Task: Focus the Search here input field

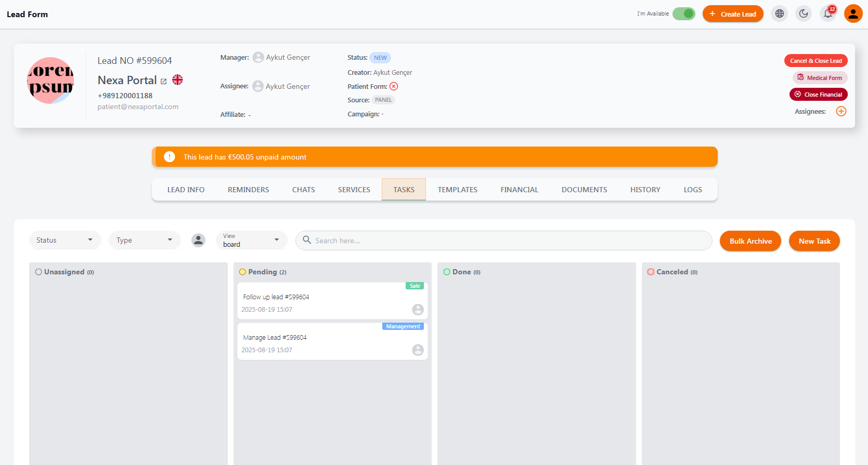Action: click(503, 241)
